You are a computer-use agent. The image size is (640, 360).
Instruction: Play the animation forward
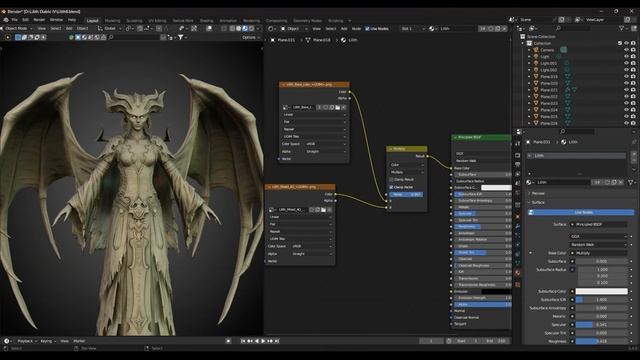click(x=263, y=341)
